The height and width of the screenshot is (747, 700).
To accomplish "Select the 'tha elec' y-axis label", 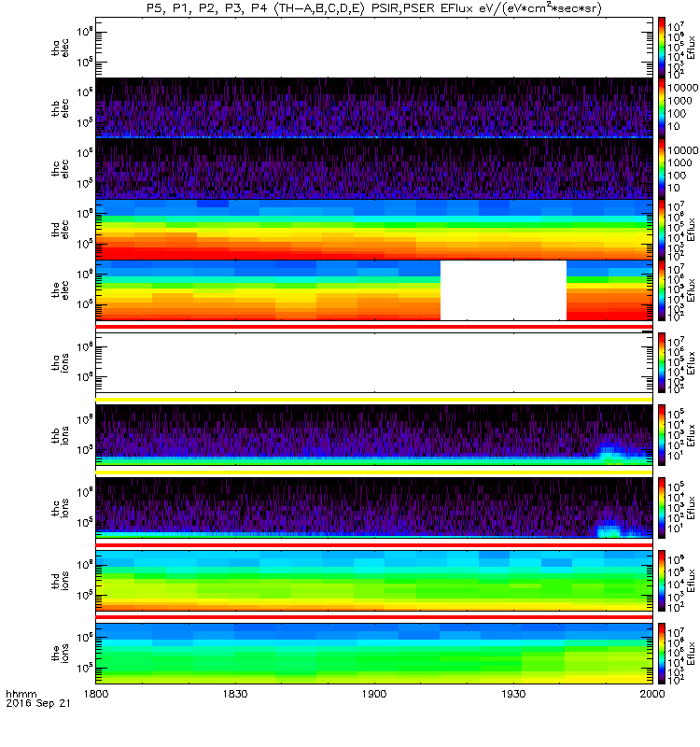I will (60, 48).
